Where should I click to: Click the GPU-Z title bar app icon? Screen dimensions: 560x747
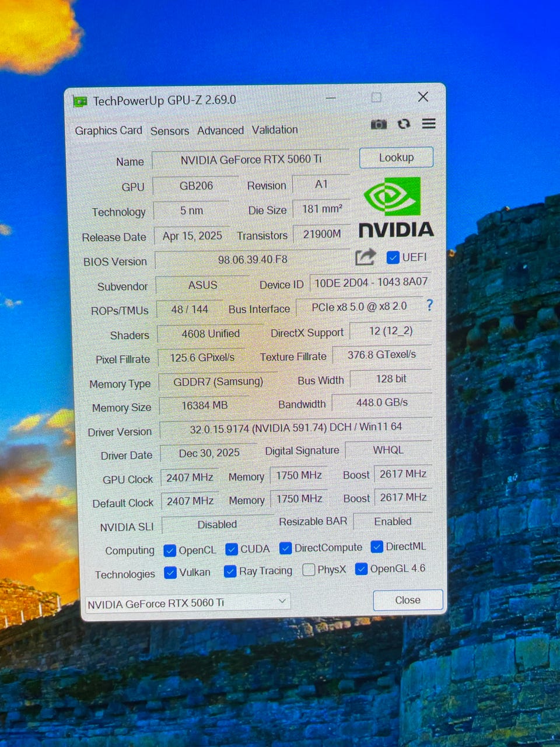point(80,102)
